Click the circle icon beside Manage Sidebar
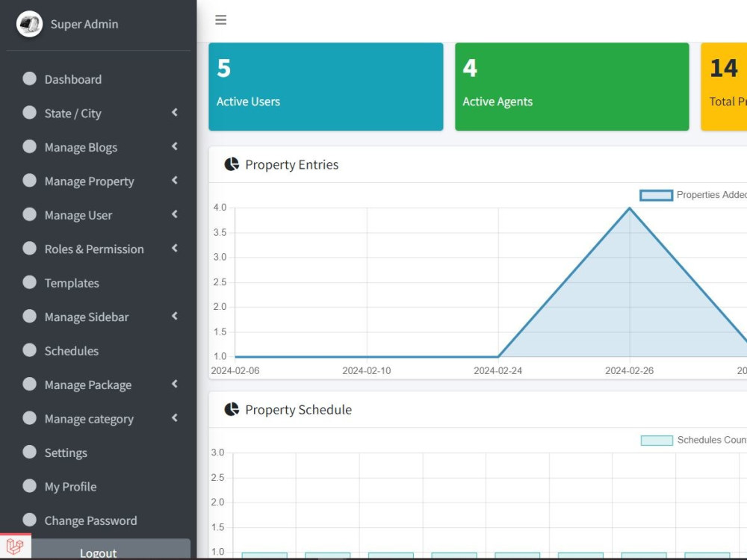Image resolution: width=747 pixels, height=560 pixels. (30, 317)
